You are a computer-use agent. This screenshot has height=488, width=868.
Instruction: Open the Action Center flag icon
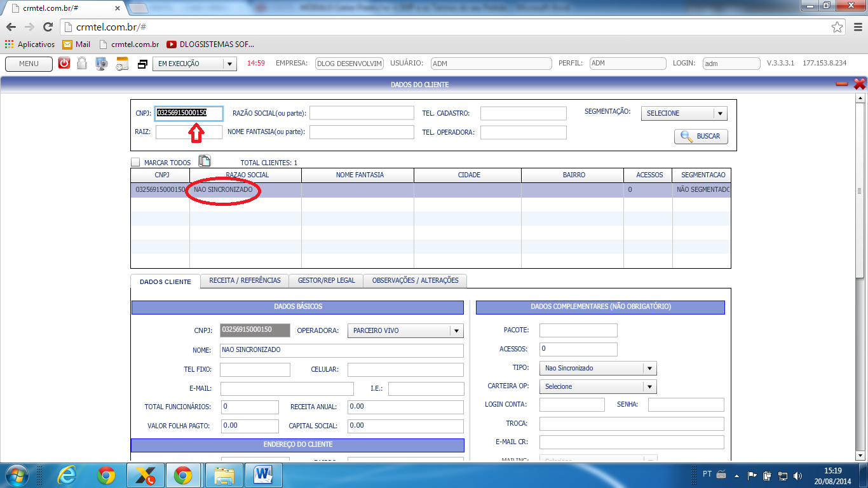pos(752,475)
